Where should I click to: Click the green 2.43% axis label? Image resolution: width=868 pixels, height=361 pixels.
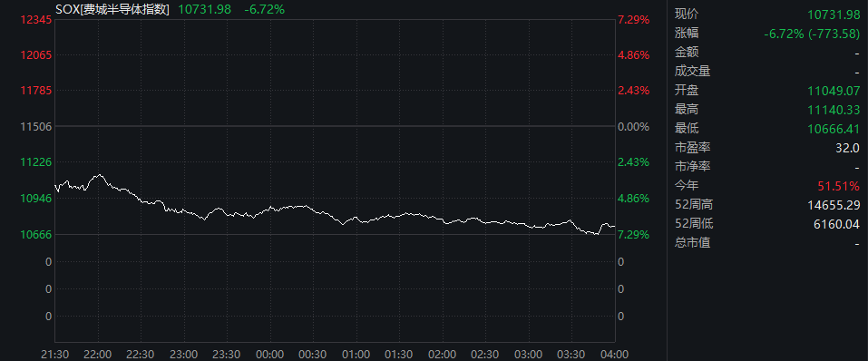(634, 162)
